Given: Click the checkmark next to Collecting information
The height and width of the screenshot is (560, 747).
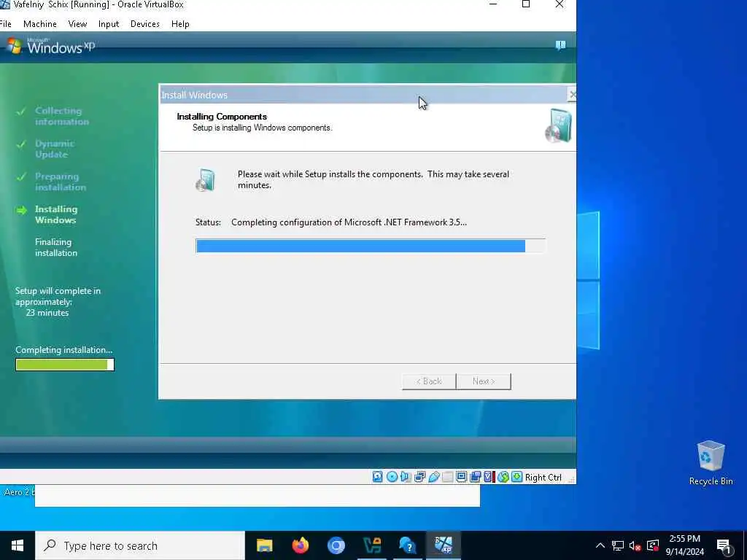Looking at the screenshot, I should tap(21, 112).
